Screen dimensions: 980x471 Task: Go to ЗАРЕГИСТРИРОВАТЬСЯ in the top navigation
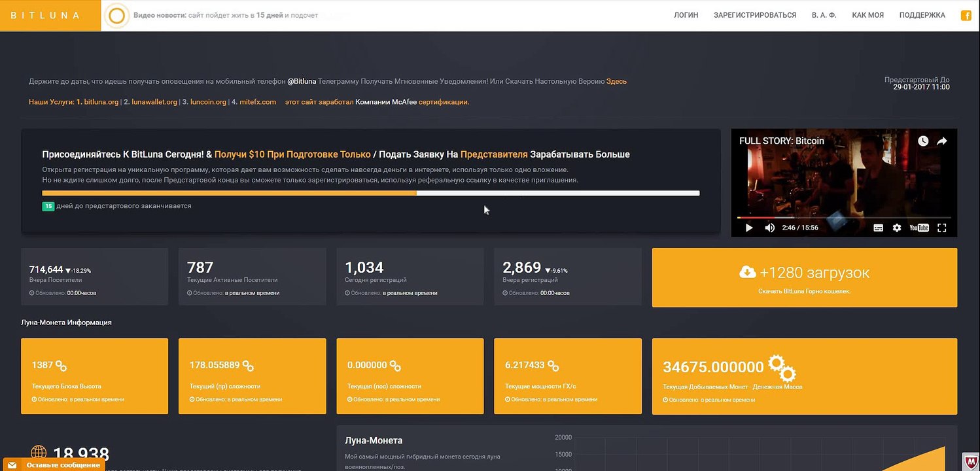(x=755, y=15)
